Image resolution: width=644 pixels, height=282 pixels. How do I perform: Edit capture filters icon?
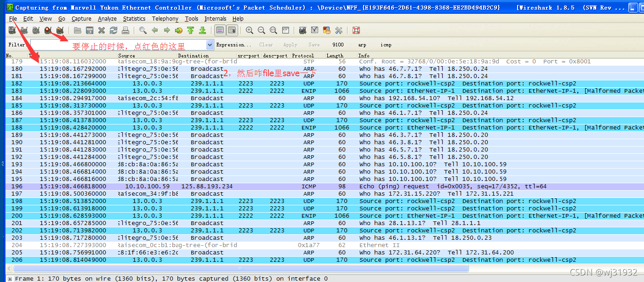(x=303, y=30)
